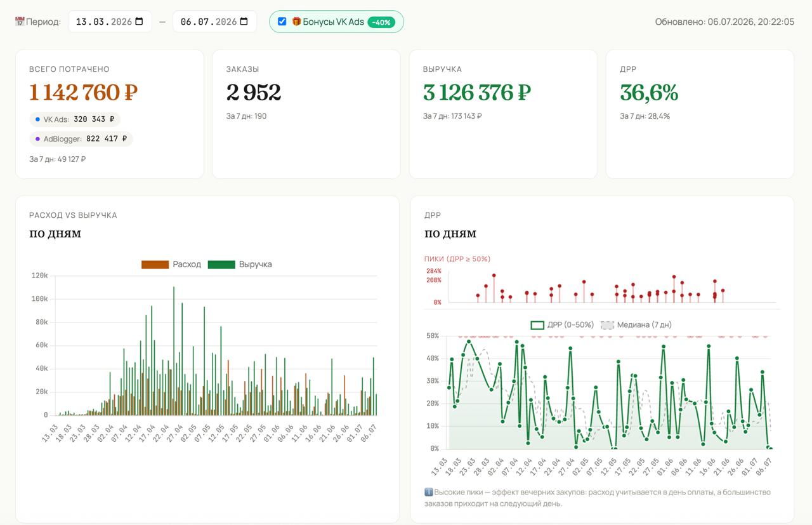Click the gift icon before Бонусы VK Ads
This screenshot has height=525, width=812.
click(296, 22)
